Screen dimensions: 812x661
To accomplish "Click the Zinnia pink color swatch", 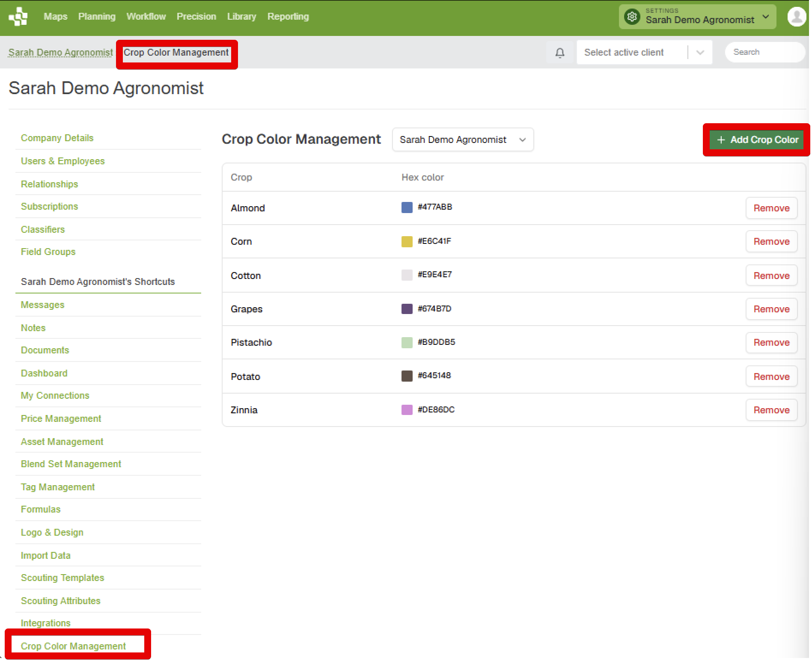I will 407,410.
